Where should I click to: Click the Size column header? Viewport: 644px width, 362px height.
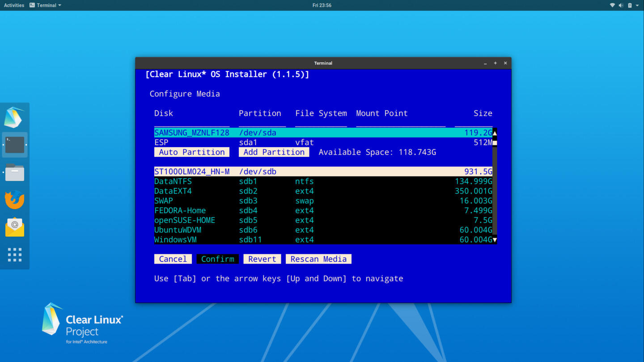coord(483,114)
